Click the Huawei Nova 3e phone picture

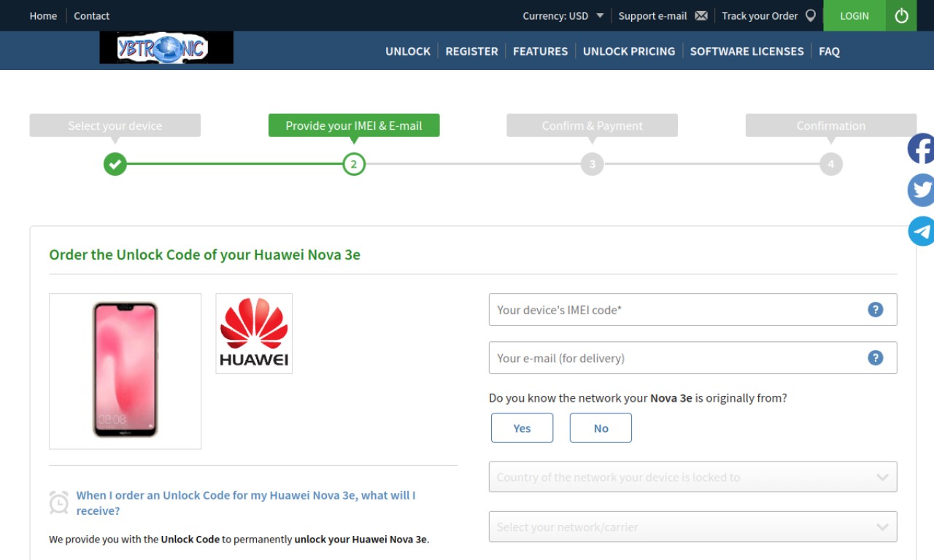125,371
